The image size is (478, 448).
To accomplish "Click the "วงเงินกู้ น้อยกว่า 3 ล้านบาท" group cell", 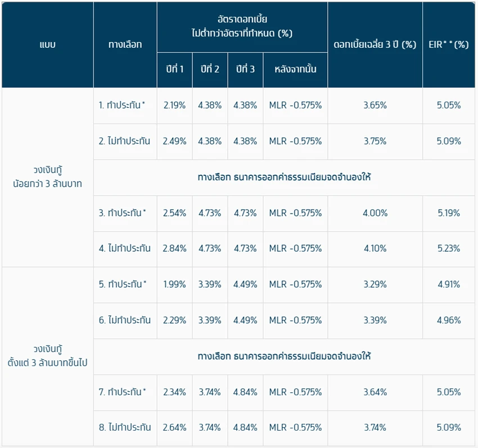I will tap(48, 177).
